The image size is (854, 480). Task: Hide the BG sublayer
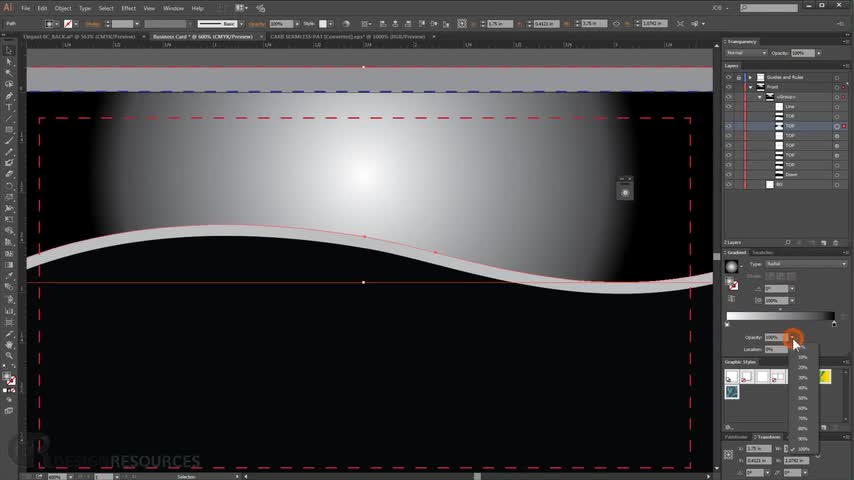[x=729, y=185]
